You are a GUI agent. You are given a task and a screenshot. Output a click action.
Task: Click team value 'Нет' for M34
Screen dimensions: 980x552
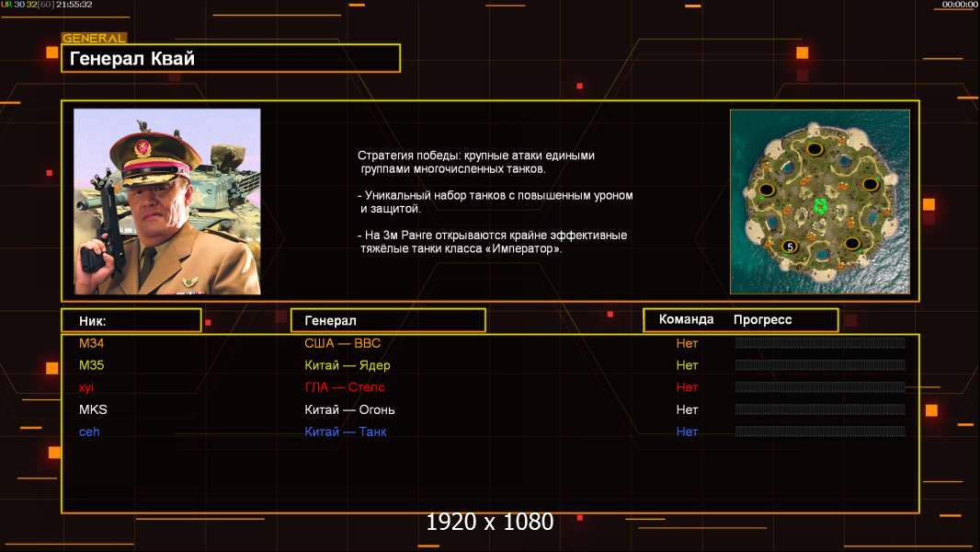click(x=687, y=343)
